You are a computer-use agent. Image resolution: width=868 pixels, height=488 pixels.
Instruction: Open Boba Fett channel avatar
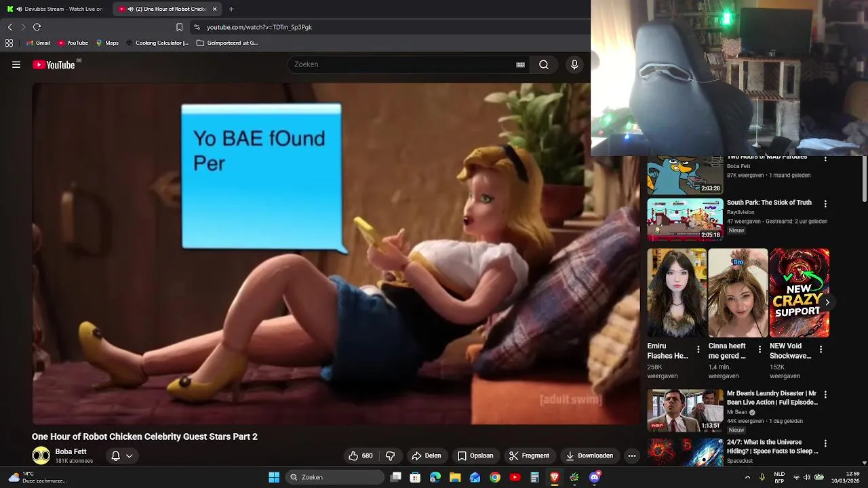click(x=41, y=455)
